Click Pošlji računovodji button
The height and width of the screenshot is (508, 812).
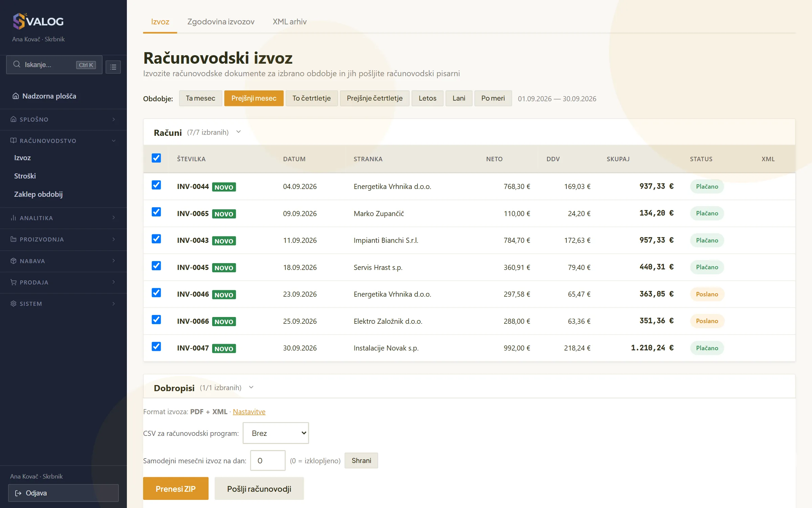click(x=259, y=489)
